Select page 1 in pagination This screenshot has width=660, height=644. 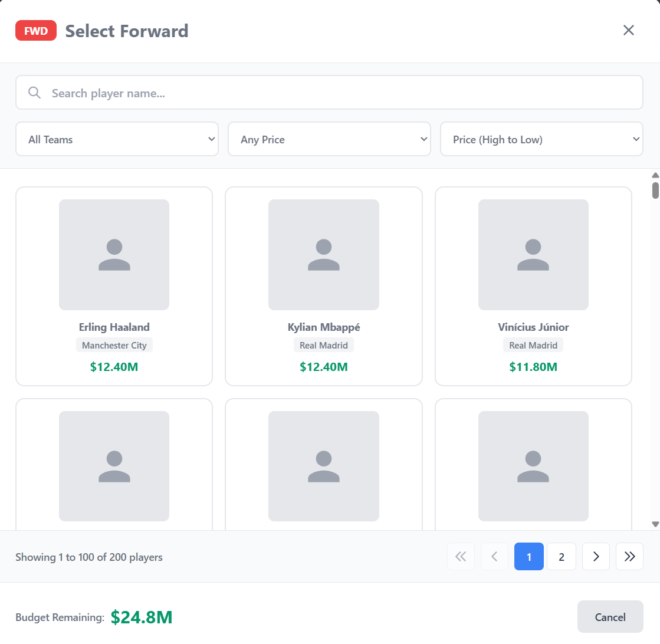point(529,557)
